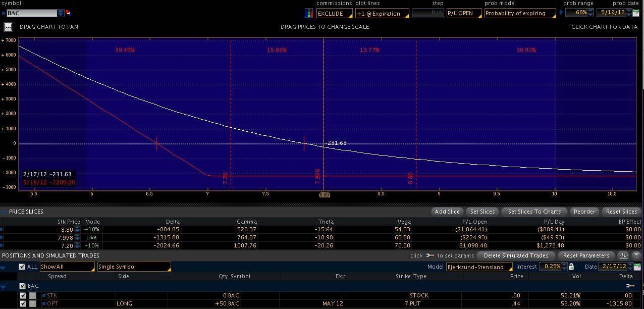644x309 pixels.
Task: Open the plot lines +1 @ Expiration dropdown
Action: click(381, 14)
